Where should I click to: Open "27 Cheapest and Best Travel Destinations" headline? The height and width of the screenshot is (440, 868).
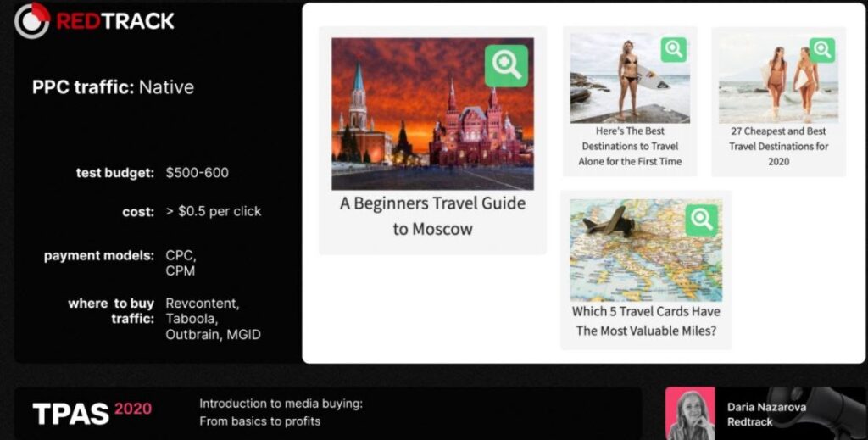pos(778,147)
